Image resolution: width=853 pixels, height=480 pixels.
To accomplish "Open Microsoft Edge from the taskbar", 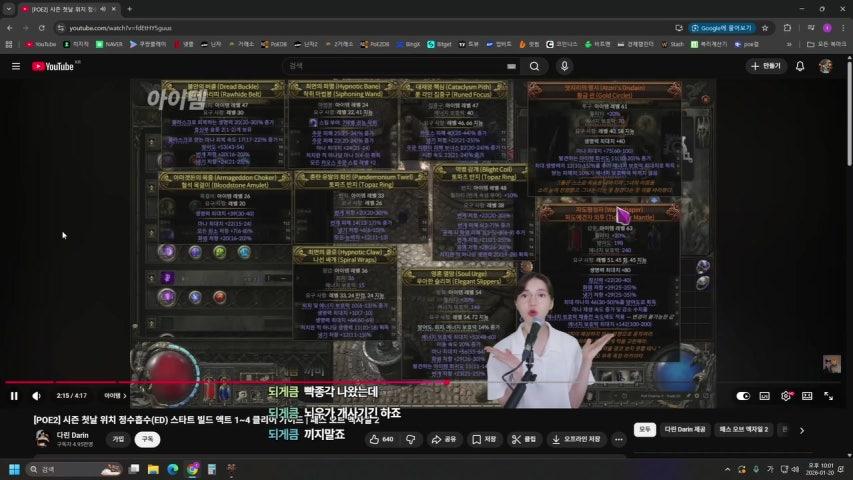I will (x=173, y=469).
